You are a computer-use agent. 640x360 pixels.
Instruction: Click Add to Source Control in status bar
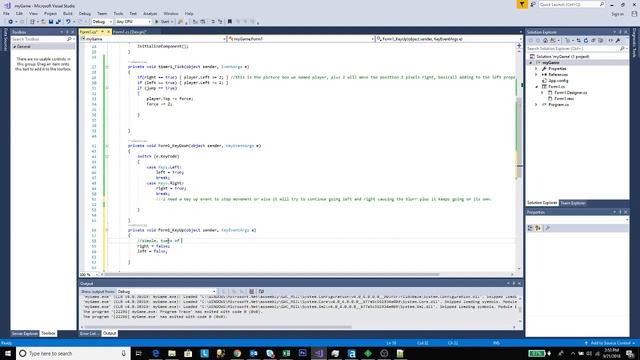609,343
